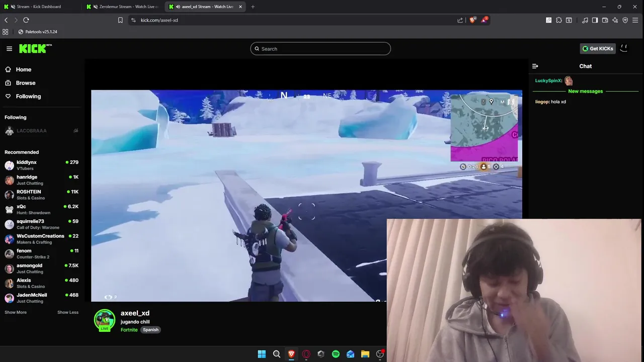Image resolution: width=644 pixels, height=362 pixels.
Task: Open the xQc recommended channel
Action: pyautogui.click(x=42, y=209)
